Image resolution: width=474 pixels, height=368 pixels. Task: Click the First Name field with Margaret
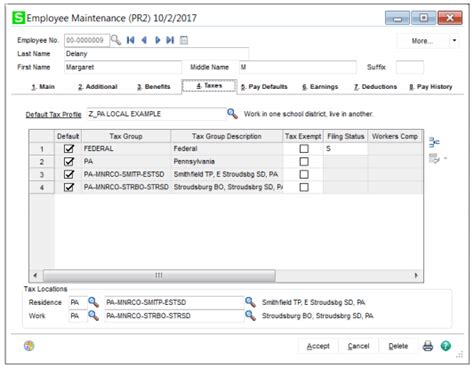(x=123, y=67)
